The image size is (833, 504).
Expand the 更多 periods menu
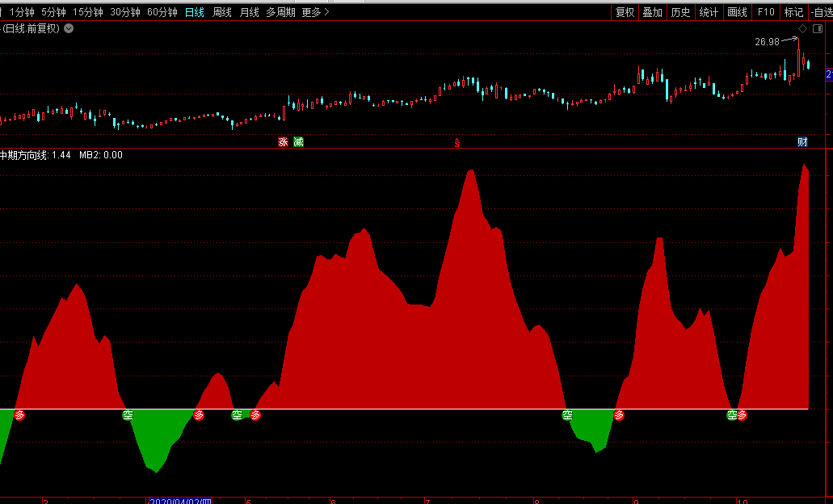click(x=315, y=12)
